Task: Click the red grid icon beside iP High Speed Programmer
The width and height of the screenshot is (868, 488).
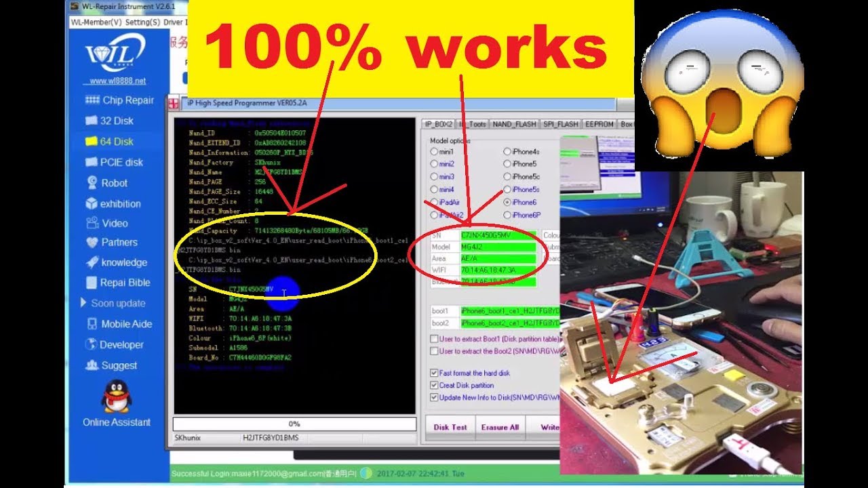Action: pyautogui.click(x=174, y=104)
